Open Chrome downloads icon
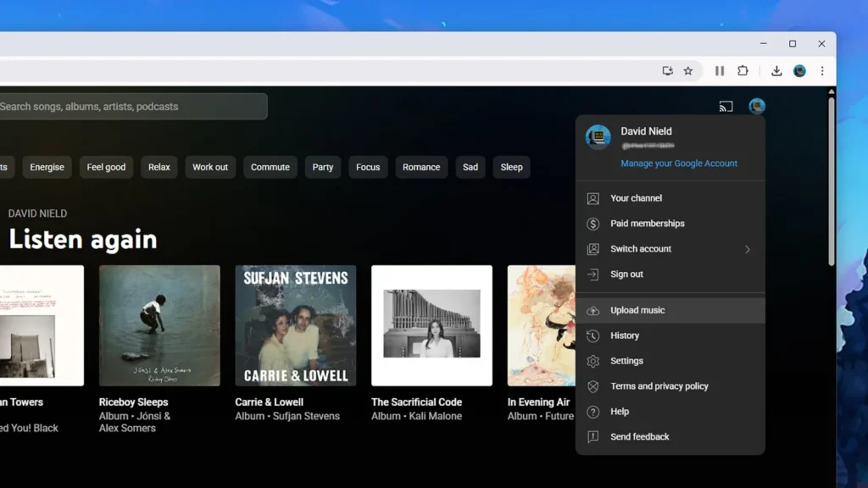Image resolution: width=868 pixels, height=488 pixels. pyautogui.click(x=776, y=71)
